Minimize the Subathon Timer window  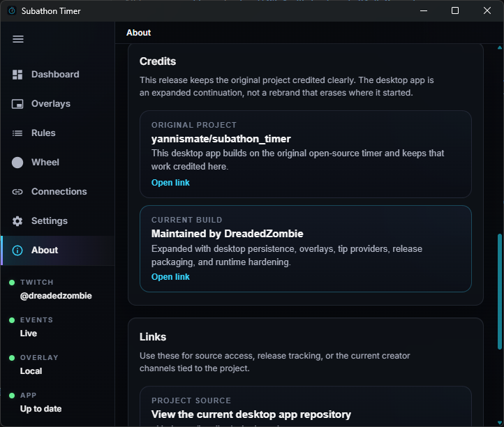pyautogui.click(x=424, y=11)
